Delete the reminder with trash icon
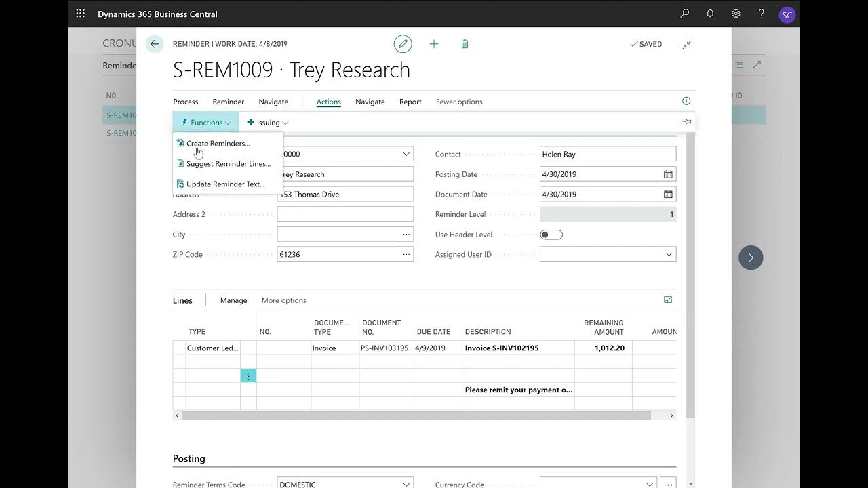Screen dimensions: 868x488 [465, 44]
